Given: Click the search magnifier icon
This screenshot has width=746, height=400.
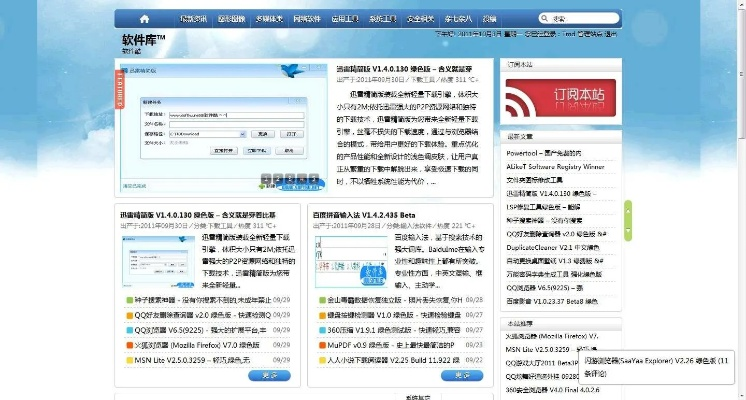Looking at the screenshot, I should tap(543, 18).
